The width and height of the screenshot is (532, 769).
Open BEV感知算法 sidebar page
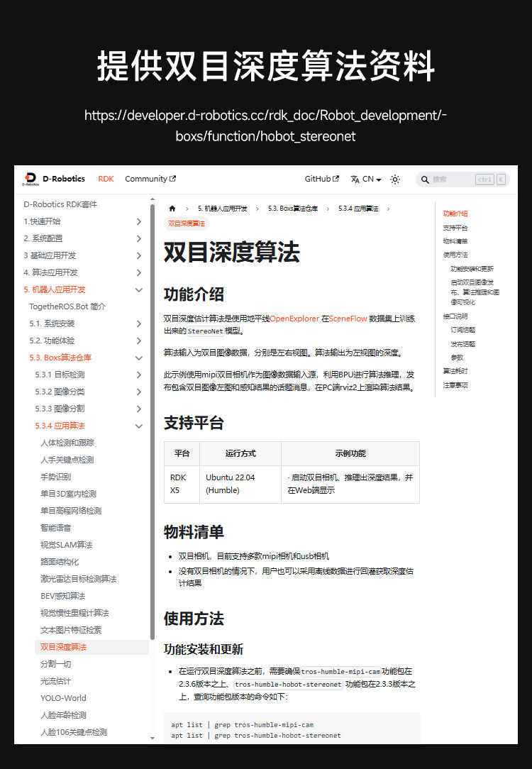(62, 597)
